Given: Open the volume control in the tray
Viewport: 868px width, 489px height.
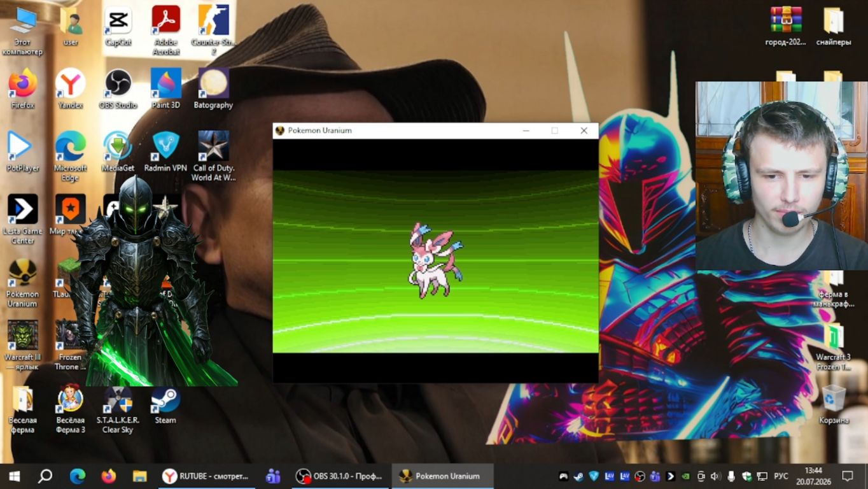Looking at the screenshot, I should [716, 476].
